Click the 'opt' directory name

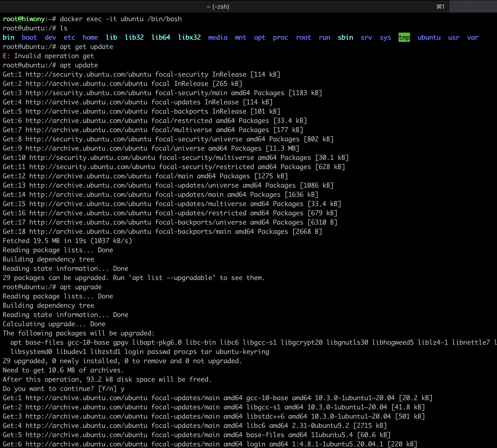[x=260, y=38]
